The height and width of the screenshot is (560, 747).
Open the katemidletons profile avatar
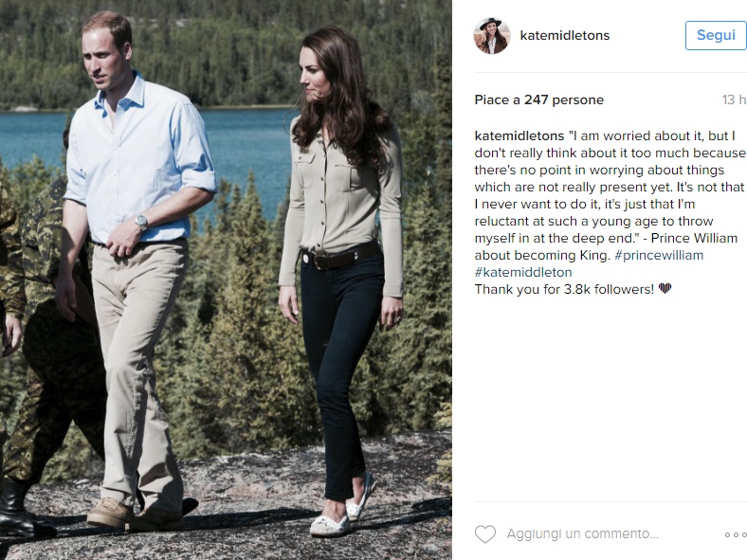click(492, 36)
